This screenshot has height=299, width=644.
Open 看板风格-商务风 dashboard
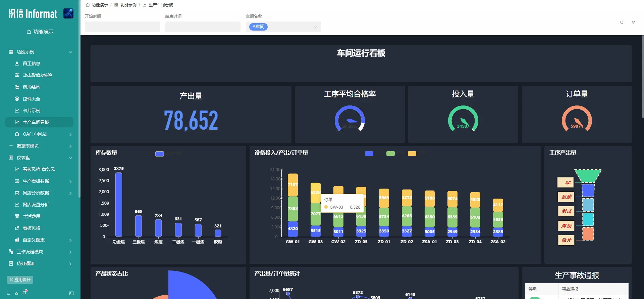pos(39,169)
